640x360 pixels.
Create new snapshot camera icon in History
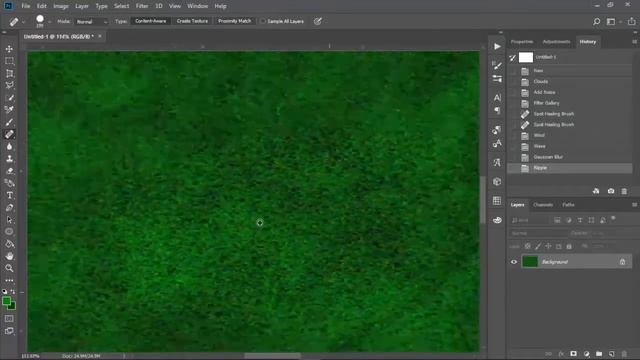point(611,191)
